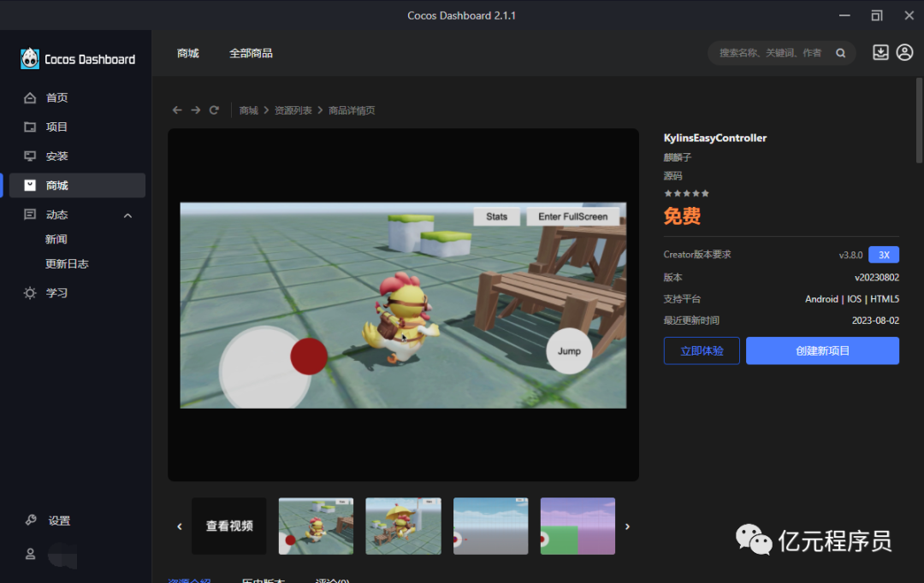Select 商城 in the sidebar
Image resolution: width=924 pixels, height=583 pixels.
77,185
